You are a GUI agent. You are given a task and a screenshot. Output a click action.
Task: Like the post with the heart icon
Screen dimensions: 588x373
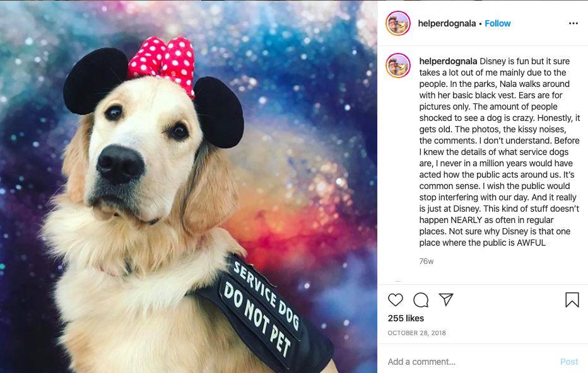[395, 300]
